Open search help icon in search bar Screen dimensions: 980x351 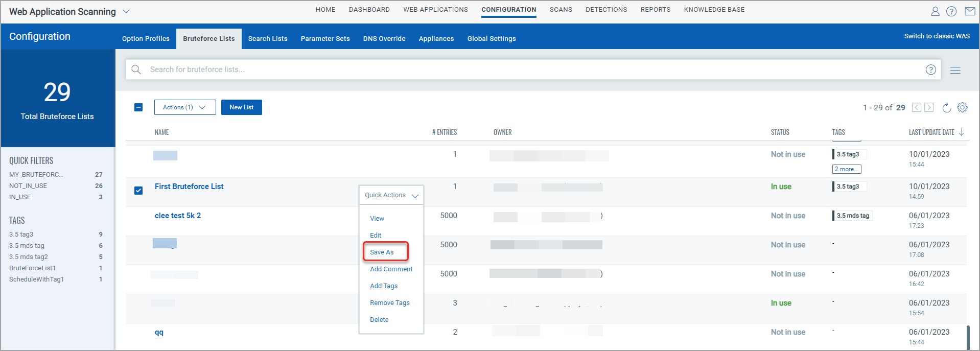pyautogui.click(x=931, y=69)
